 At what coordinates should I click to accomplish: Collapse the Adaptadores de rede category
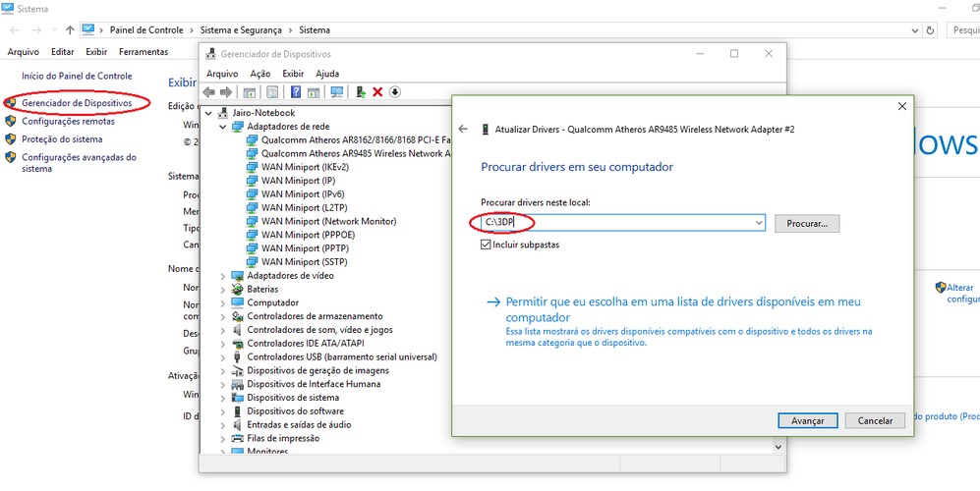(x=222, y=126)
